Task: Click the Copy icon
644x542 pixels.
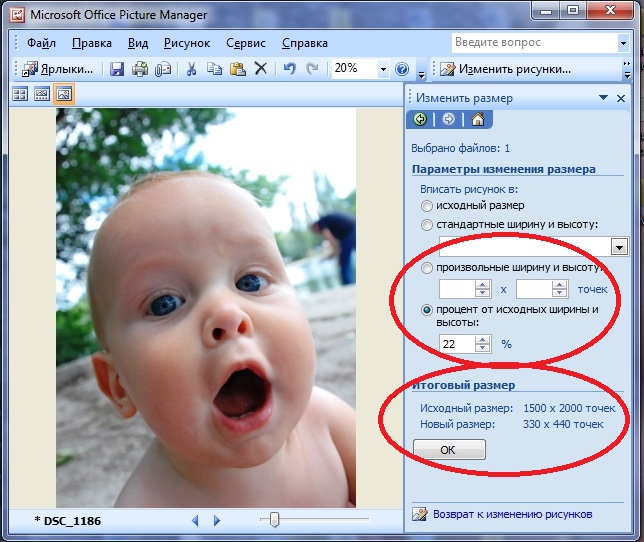Action: [214, 69]
